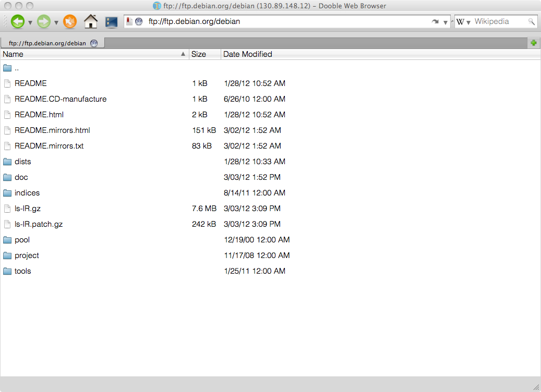Select the dists folder name
The image size is (541, 392).
[x=23, y=162]
